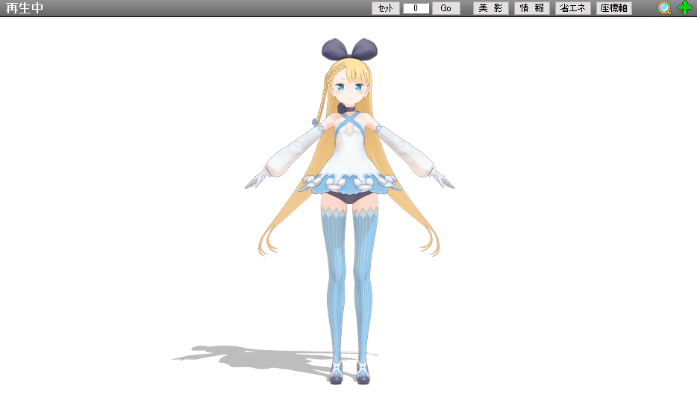The height and width of the screenshot is (400, 697).
Task: Focus the frame number input field
Action: [416, 8]
